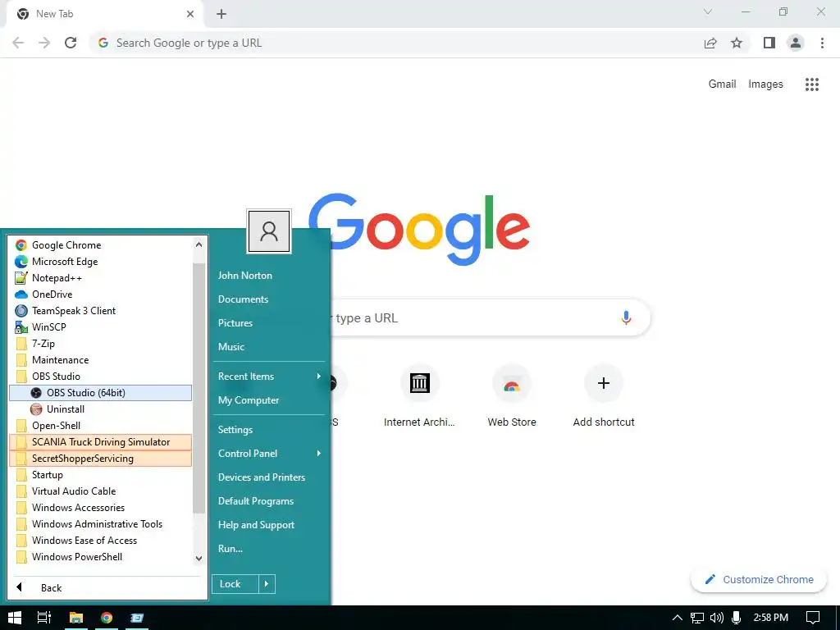
Task: Launch Google Chrome from the Start menu
Action: (100, 244)
